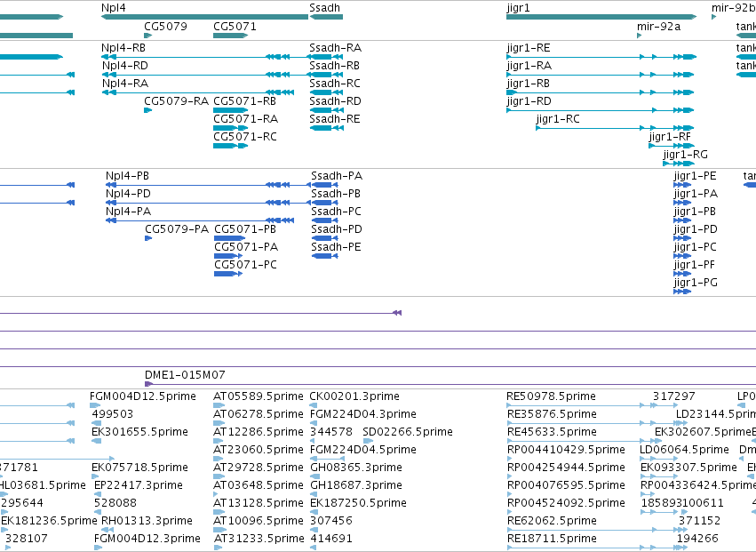Open EST 317297
The width and height of the screenshot is (756, 552).
point(673,396)
